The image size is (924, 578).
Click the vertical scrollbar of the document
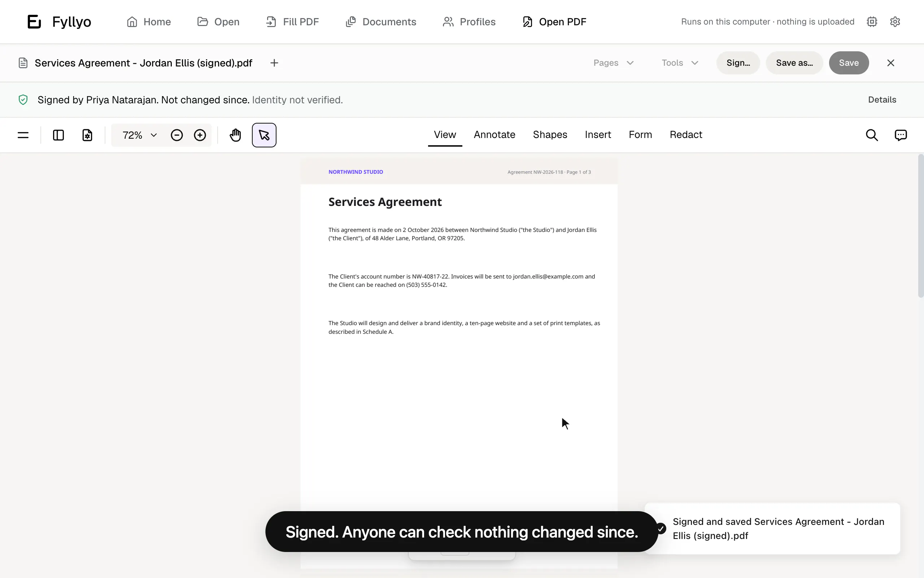click(920, 225)
